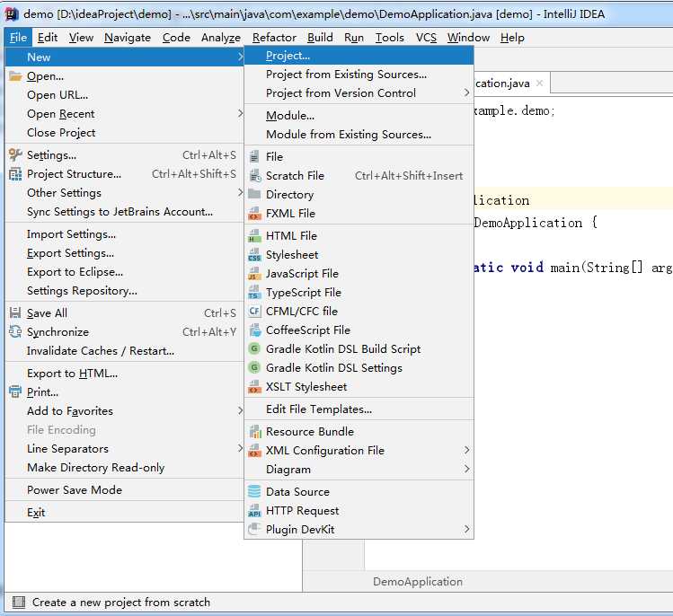Expand the New submenu arrow
The height and width of the screenshot is (616, 673).
point(241,57)
